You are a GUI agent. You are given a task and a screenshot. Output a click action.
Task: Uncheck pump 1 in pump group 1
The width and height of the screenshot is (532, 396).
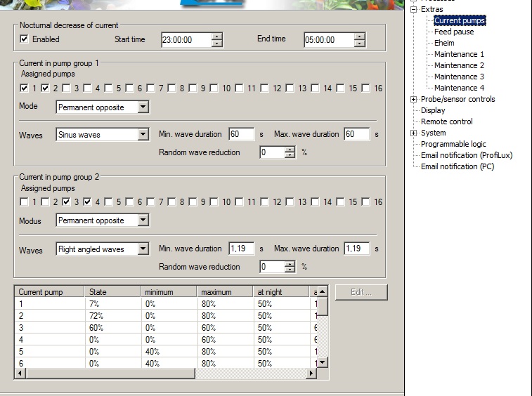[25, 88]
